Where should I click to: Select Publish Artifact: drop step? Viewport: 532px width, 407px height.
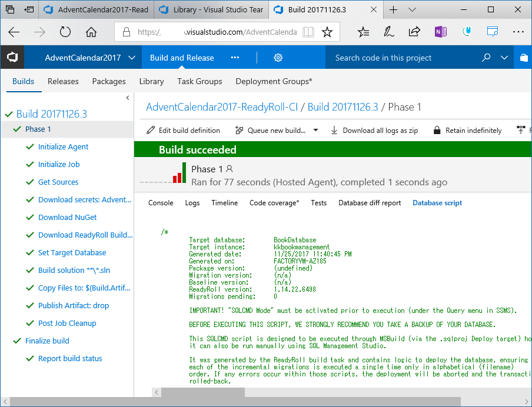[74, 305]
